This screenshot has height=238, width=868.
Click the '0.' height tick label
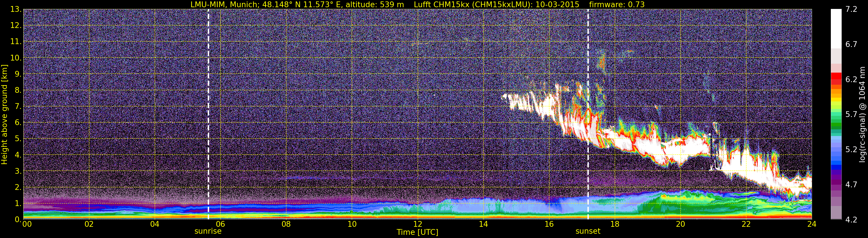(x=18, y=220)
